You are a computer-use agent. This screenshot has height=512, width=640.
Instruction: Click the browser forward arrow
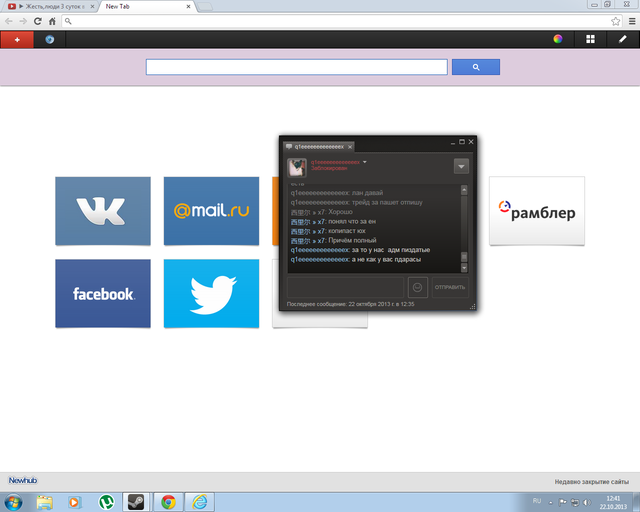(x=23, y=21)
